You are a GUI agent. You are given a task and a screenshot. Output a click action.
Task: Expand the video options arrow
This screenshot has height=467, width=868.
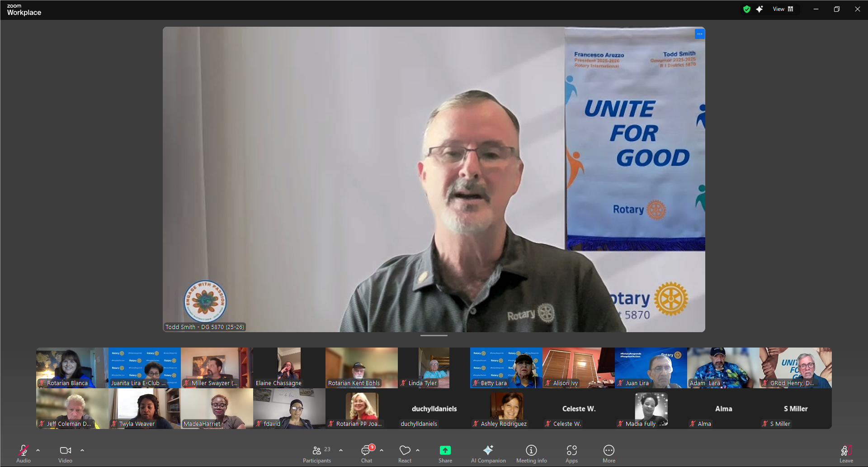(82, 450)
